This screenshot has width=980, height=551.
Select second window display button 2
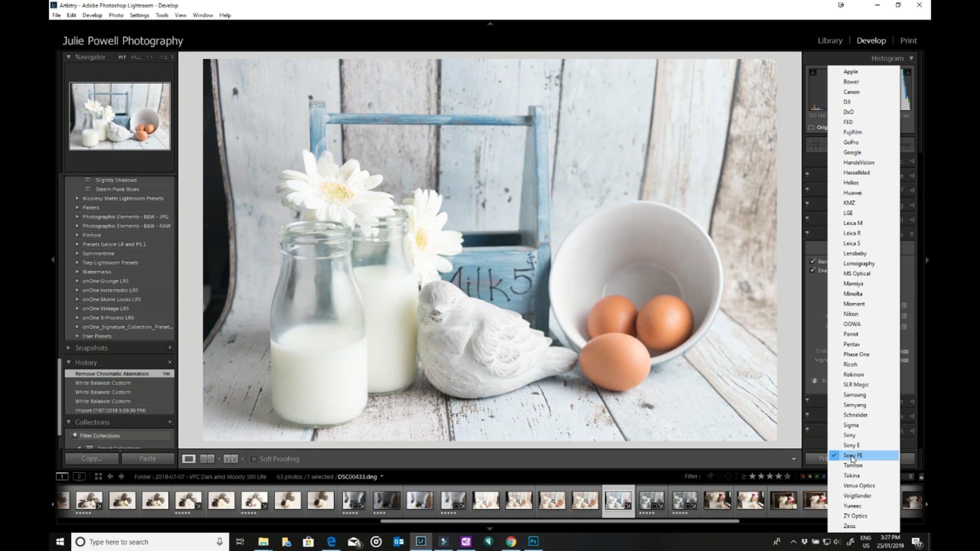pos(79,476)
